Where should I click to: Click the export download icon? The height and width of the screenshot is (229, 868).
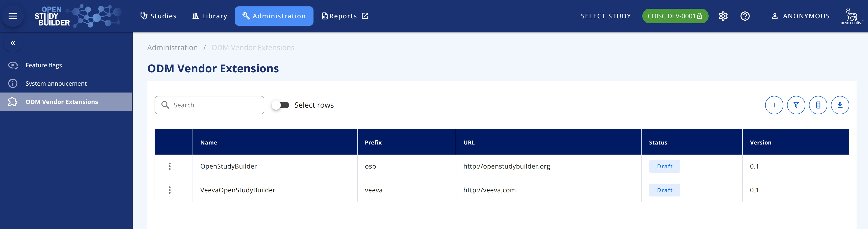(x=840, y=105)
